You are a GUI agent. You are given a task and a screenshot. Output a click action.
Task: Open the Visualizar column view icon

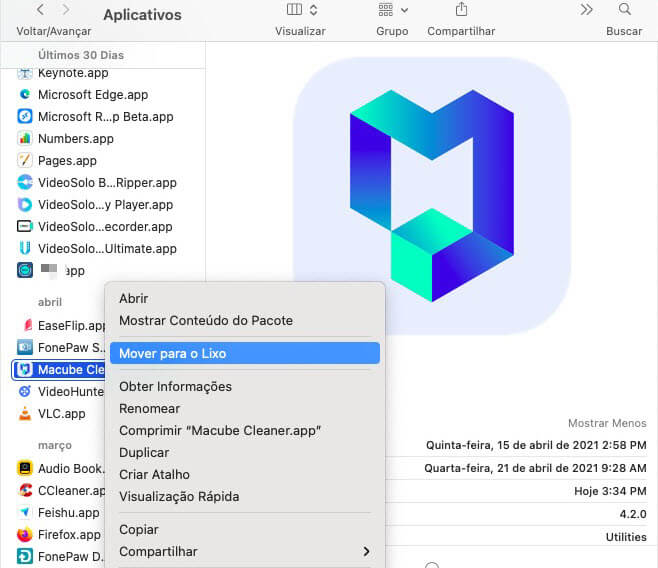294,9
